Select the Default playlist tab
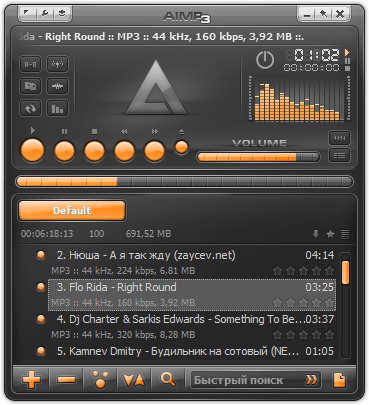Viewport: 369px width, 405px height. click(72, 210)
